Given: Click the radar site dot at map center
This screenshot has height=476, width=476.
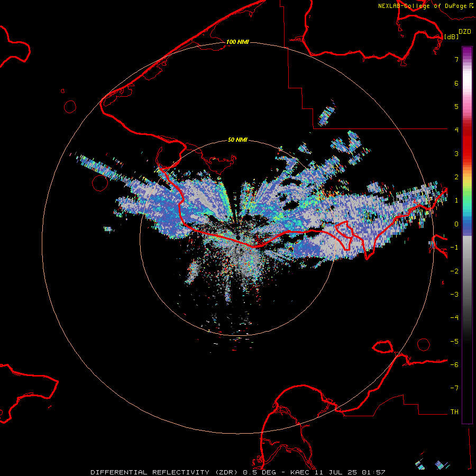Looking at the screenshot, I should pyautogui.click(x=238, y=237).
